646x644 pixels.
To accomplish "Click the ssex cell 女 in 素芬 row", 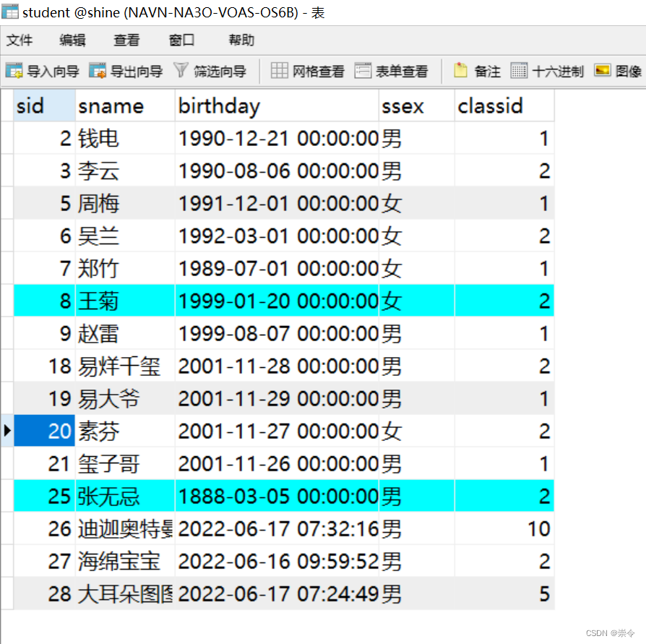I will pos(416,431).
